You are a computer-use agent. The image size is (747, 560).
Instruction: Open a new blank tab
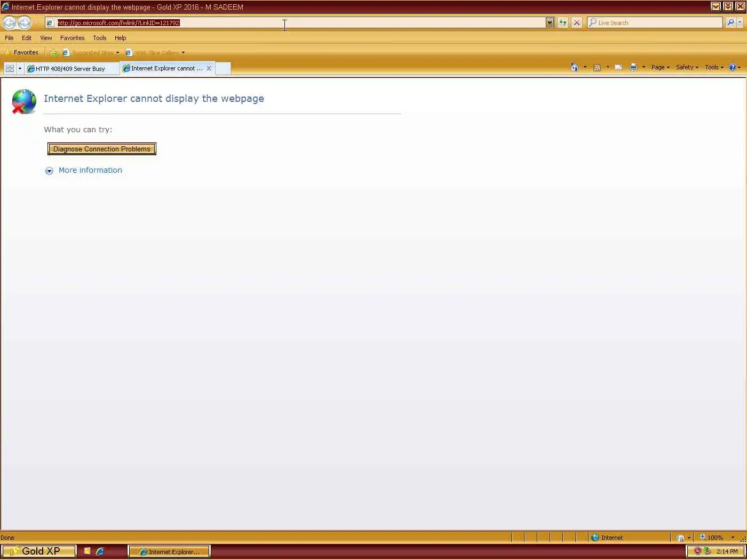223,68
